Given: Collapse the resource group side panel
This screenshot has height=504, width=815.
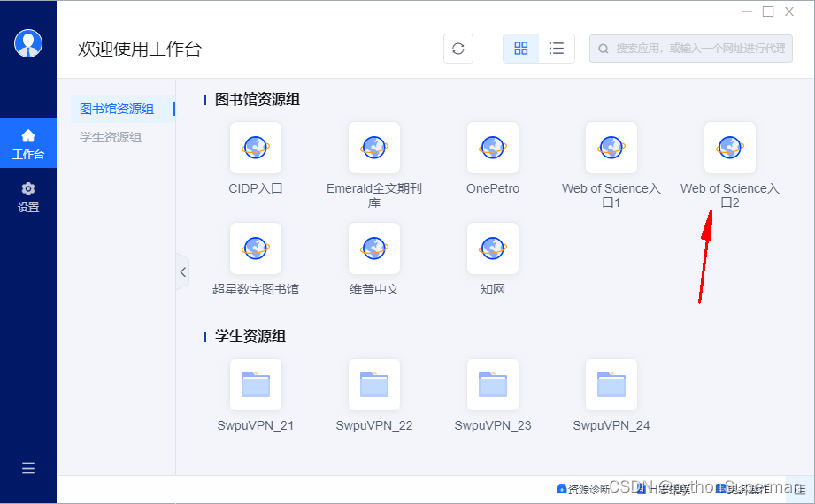Looking at the screenshot, I should coord(182,271).
